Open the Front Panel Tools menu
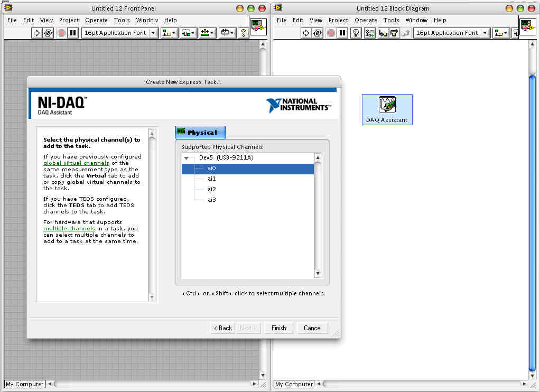540x392 pixels. tap(122, 20)
